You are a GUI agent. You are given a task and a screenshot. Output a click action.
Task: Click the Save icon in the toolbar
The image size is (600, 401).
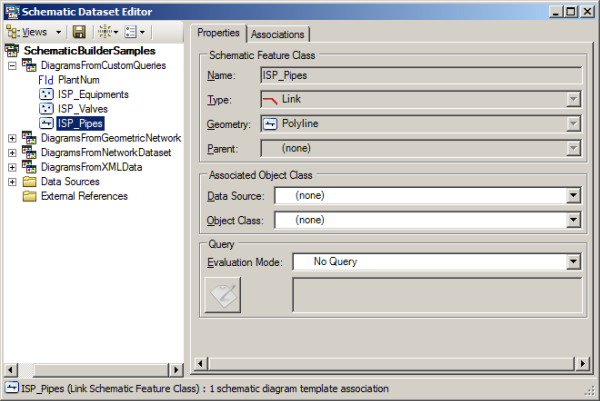click(79, 33)
